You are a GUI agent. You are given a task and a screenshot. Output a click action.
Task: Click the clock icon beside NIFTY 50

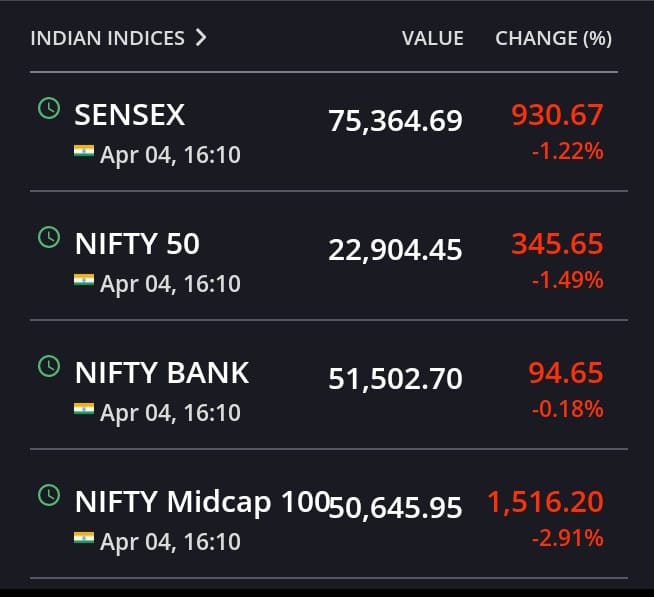point(49,237)
